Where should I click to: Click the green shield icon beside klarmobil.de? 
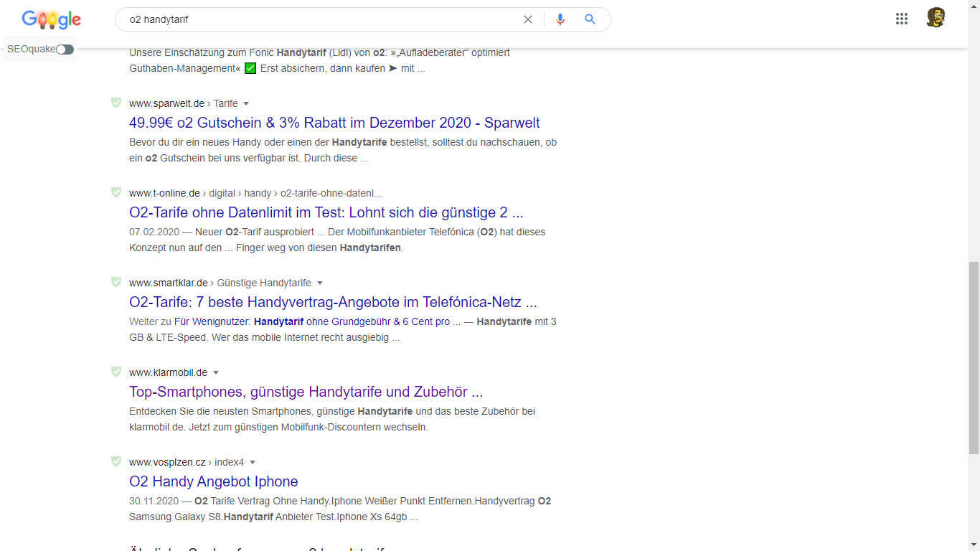(116, 372)
